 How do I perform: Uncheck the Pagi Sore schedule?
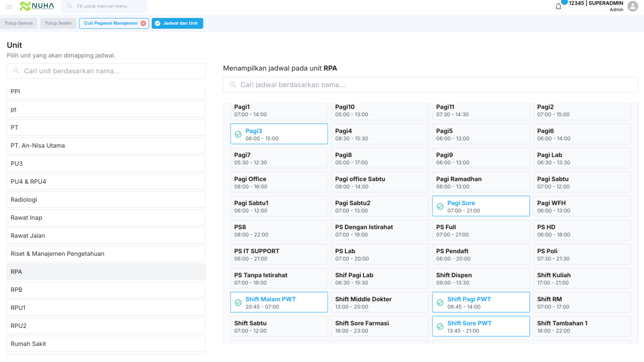(x=481, y=206)
